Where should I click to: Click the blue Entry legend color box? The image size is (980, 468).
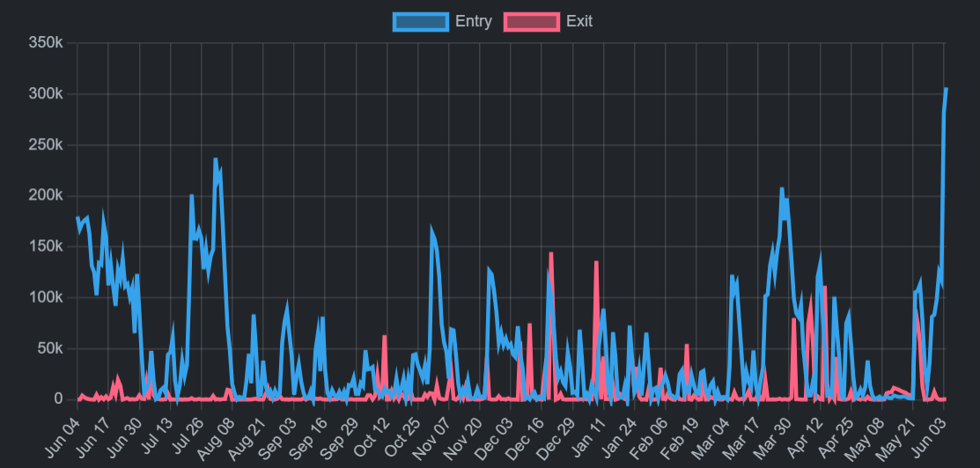421,22
